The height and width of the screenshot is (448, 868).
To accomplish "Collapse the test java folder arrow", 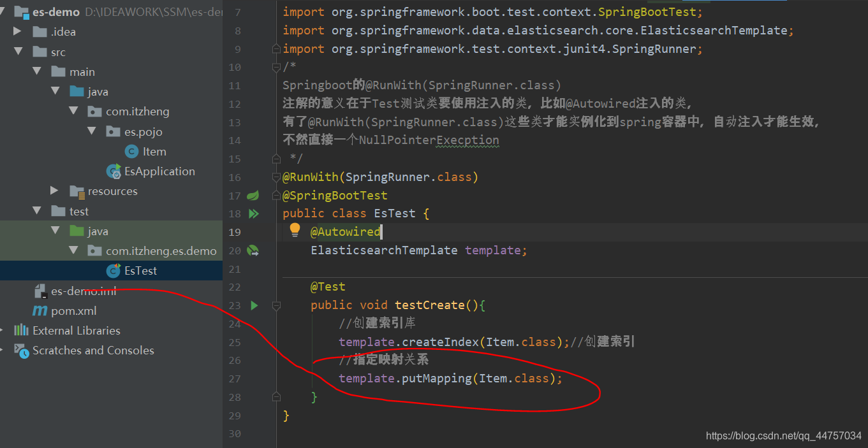I will 55,231.
